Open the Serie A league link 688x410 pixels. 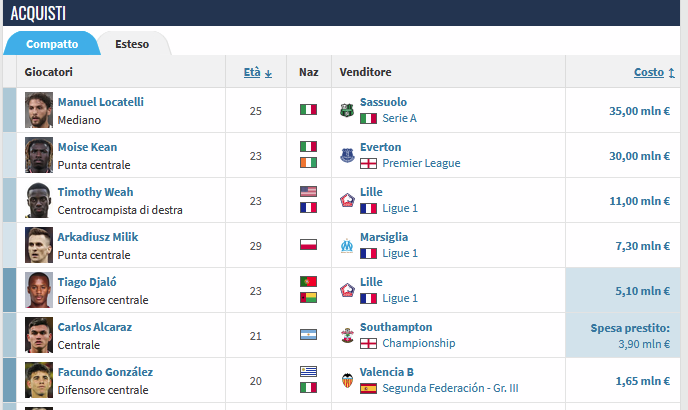(x=399, y=118)
